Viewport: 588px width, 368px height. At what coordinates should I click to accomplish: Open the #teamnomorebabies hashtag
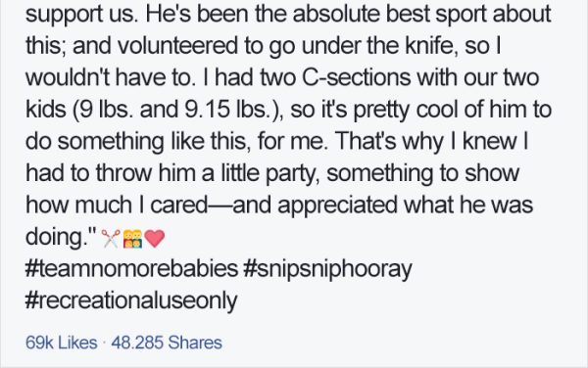[131, 269]
